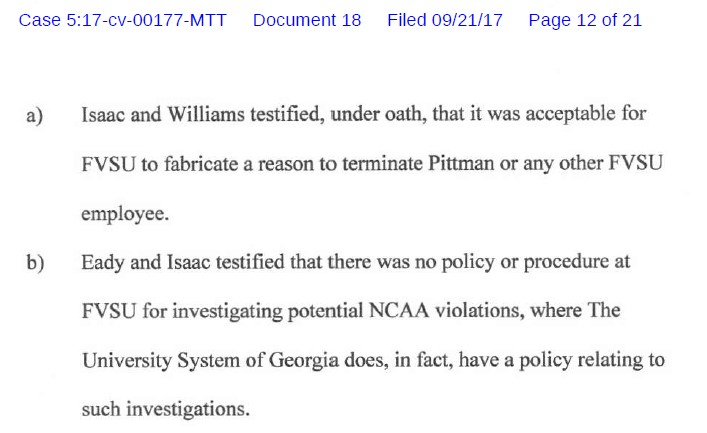Viewport: 707px width, 433px height.
Task: Click the "Filed 09/21/17" header text
Action: (444, 20)
